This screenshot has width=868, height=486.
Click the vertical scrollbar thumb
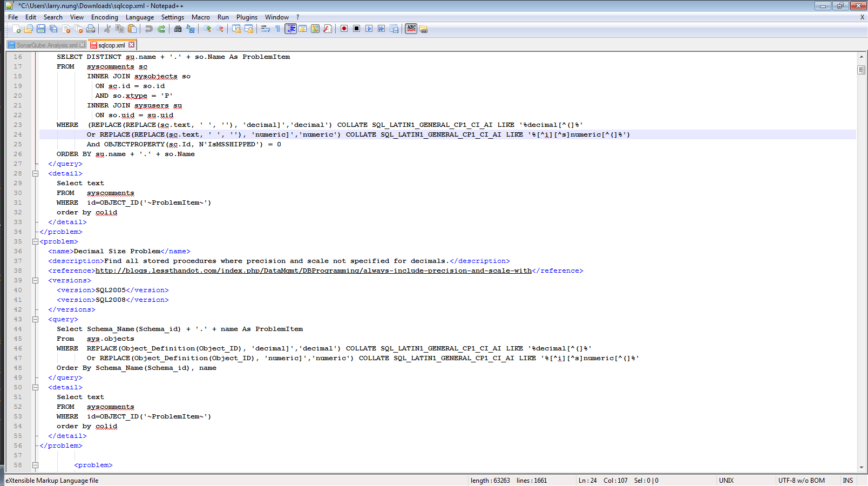862,70
